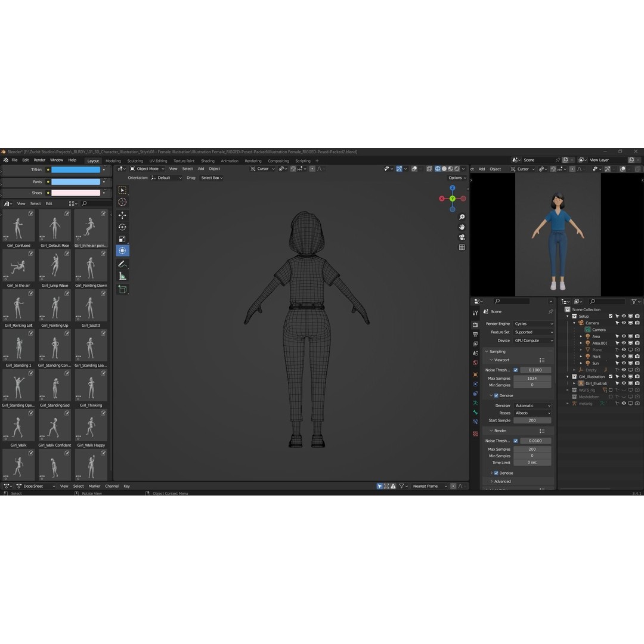Select the Rotate tool
644x644 pixels.
coord(122,227)
